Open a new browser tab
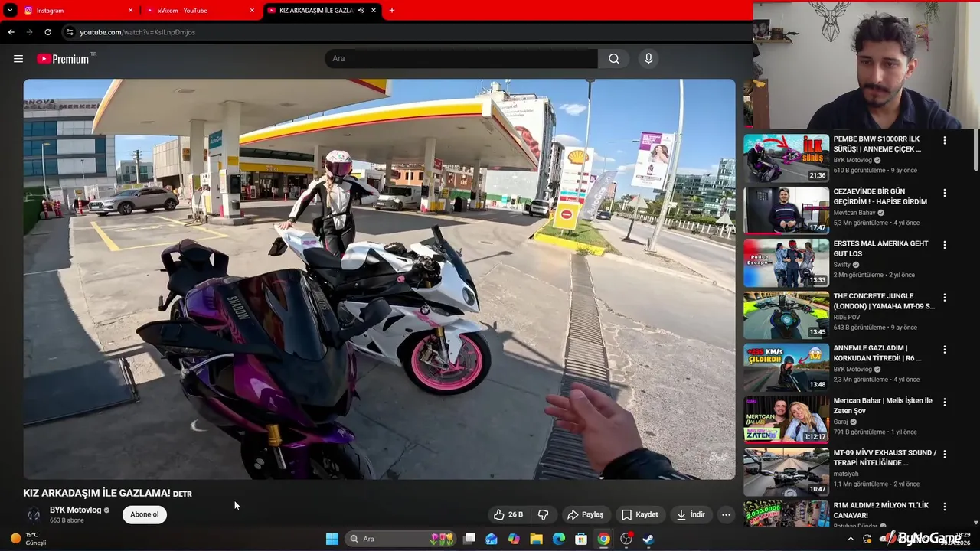Image resolution: width=980 pixels, height=551 pixels. coord(392,11)
